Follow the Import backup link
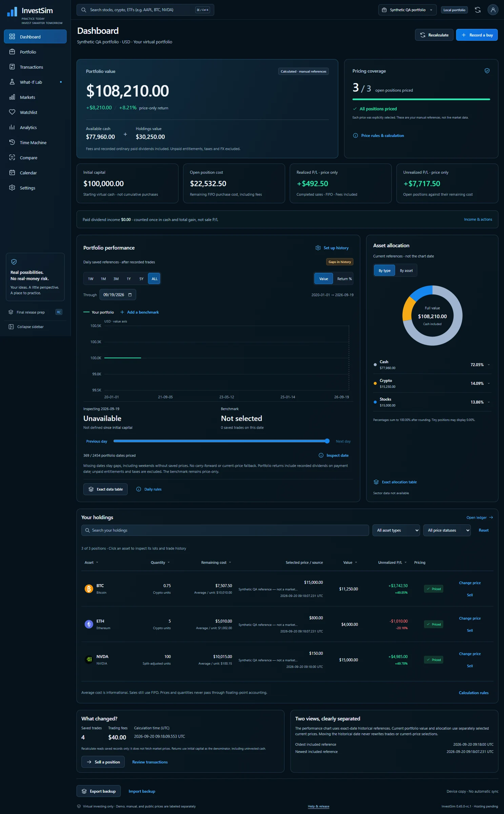 142,791
